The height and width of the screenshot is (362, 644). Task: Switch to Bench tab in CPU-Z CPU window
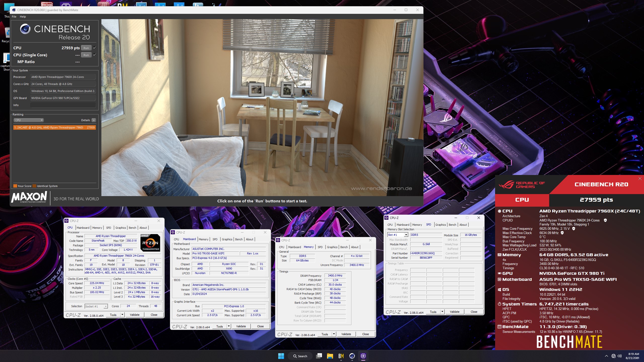132,228
